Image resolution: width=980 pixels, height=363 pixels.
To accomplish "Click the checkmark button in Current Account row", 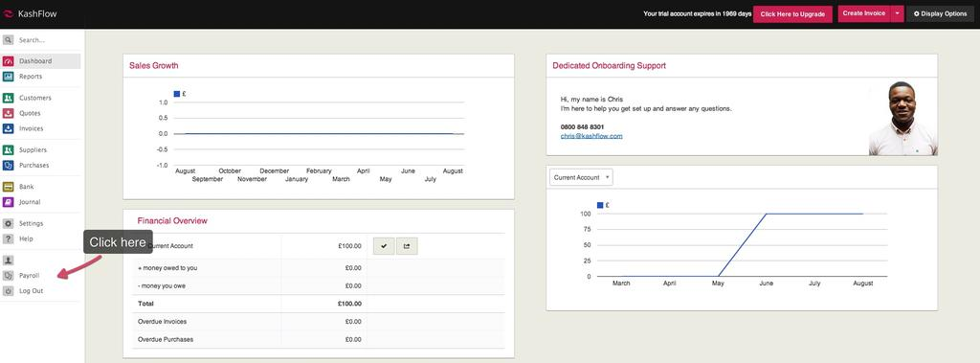I will point(384,246).
